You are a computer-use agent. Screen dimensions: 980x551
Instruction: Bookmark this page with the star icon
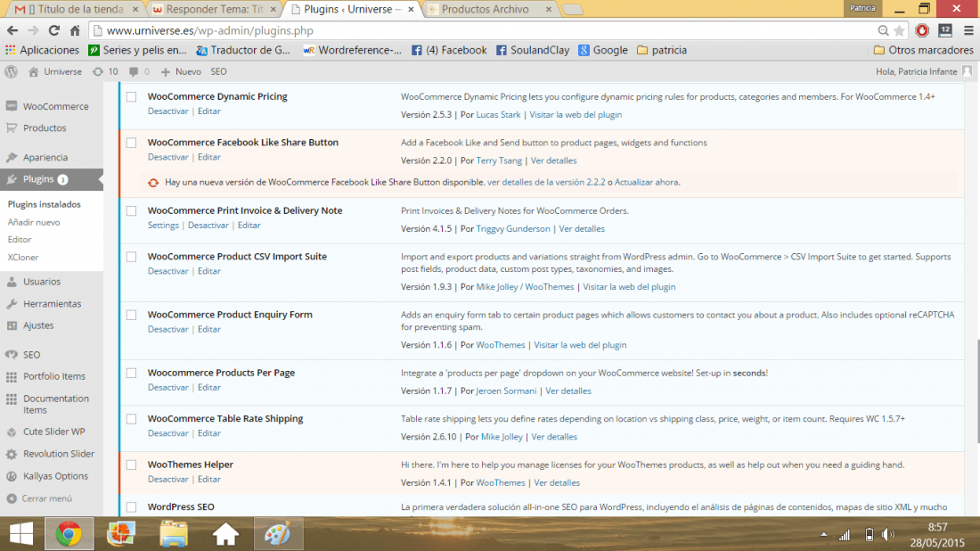point(900,30)
